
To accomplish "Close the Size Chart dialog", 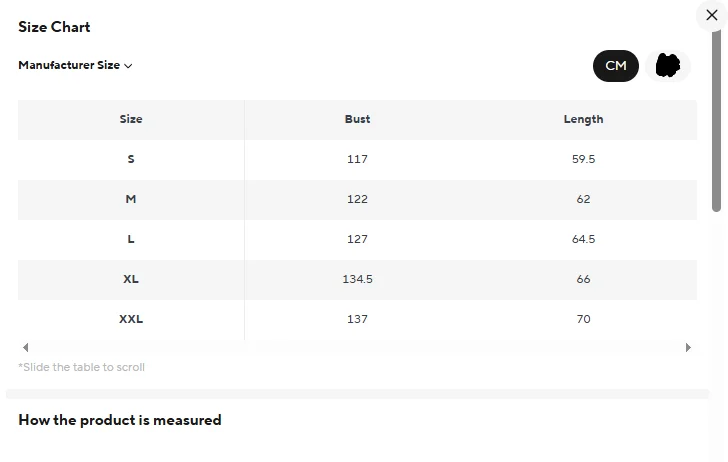I will [711, 15].
